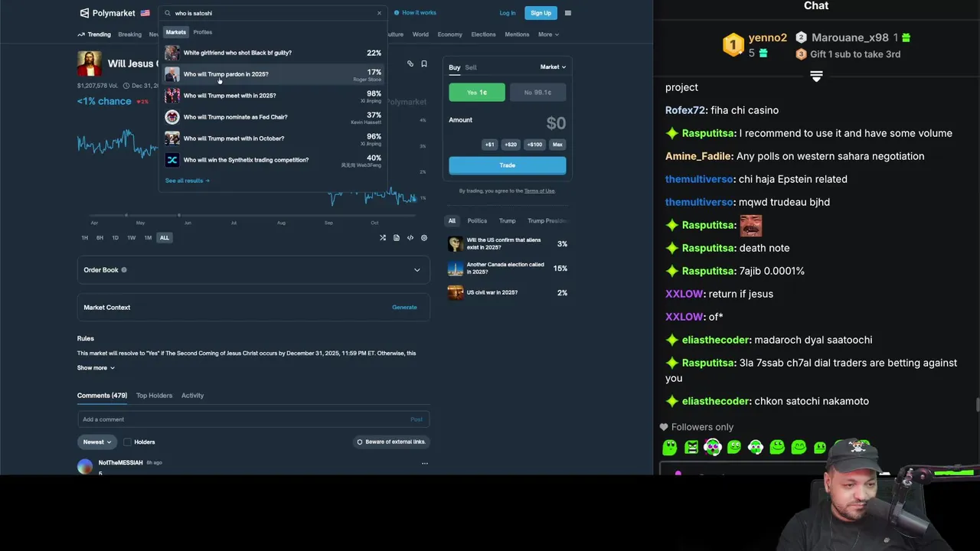The height and width of the screenshot is (551, 980).
Task: Collapse the chat pinned area arrow
Action: (x=816, y=77)
